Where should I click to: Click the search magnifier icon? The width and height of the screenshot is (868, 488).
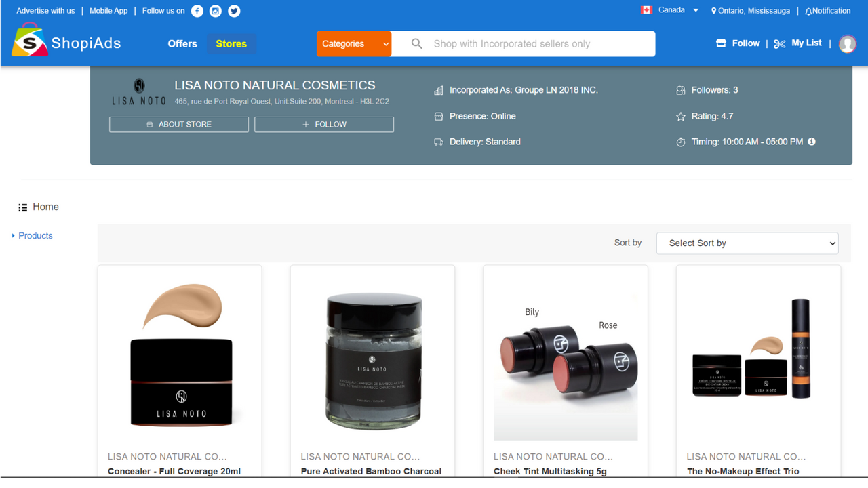[x=417, y=44]
